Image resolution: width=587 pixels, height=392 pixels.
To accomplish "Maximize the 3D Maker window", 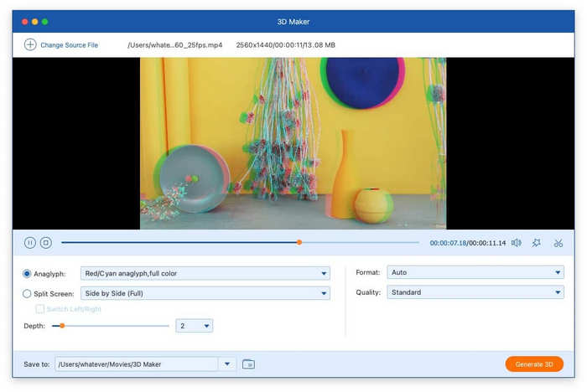I will [45, 22].
